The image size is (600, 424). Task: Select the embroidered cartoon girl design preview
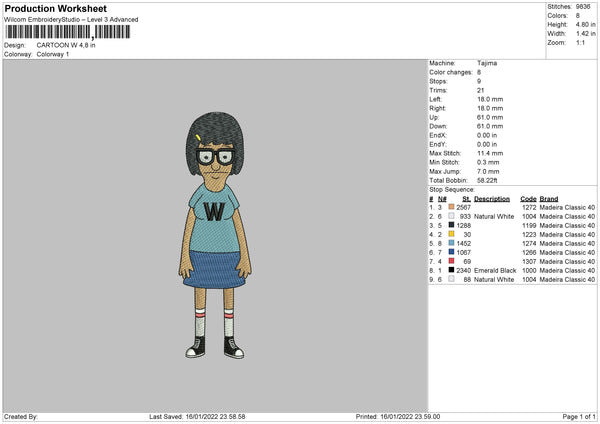coord(215,235)
